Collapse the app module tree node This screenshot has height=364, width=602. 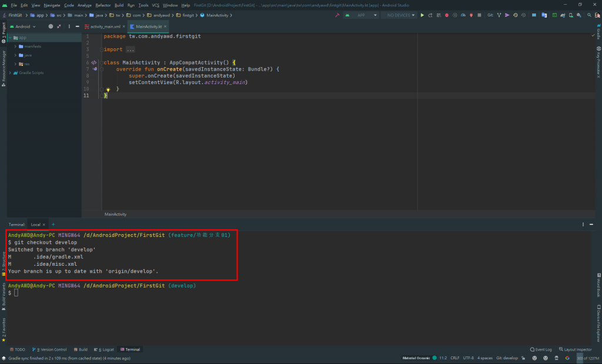tap(10, 38)
